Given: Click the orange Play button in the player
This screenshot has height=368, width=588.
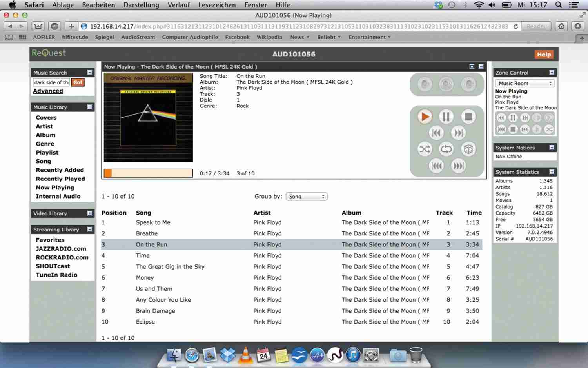Looking at the screenshot, I should point(424,117).
